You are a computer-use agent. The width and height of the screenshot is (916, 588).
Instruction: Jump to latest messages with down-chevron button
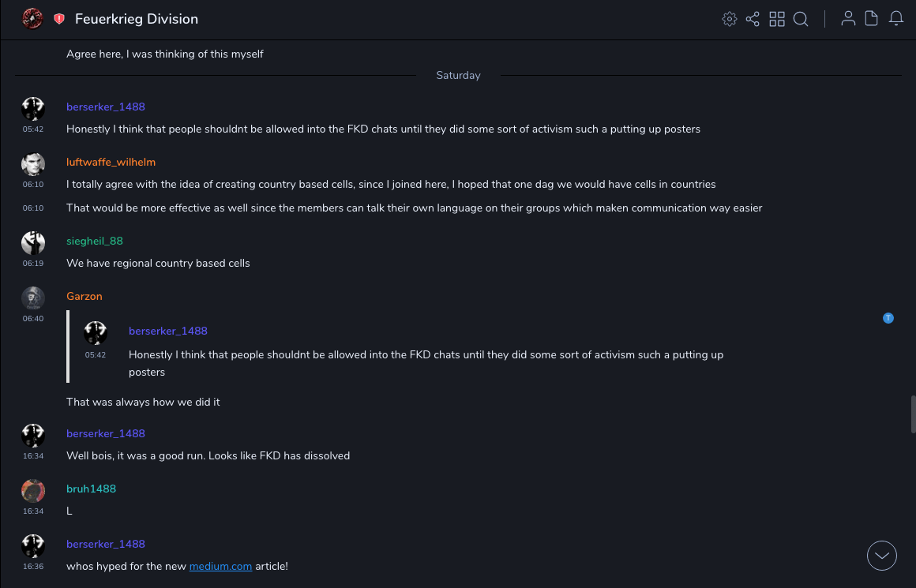click(x=882, y=556)
